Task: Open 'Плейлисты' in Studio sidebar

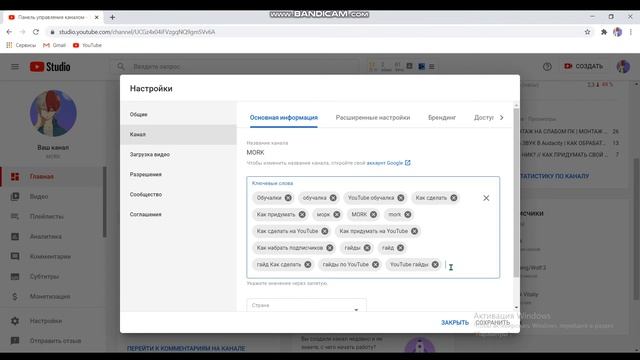Action: [x=51, y=216]
